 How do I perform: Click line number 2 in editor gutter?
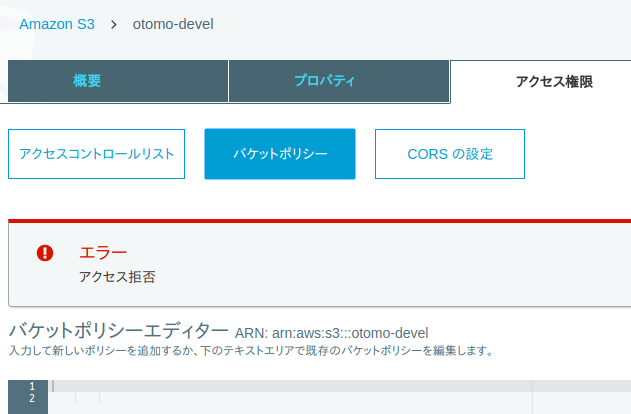32,398
